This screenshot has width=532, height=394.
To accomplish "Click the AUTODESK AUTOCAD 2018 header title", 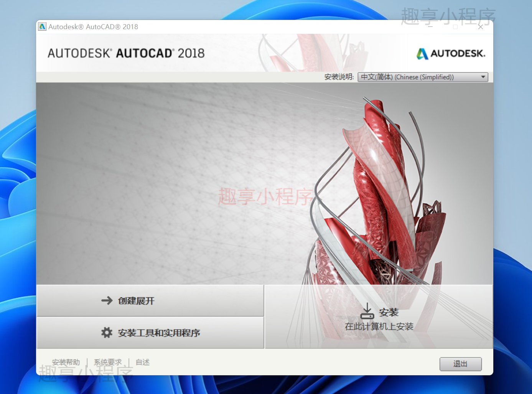I will [126, 53].
